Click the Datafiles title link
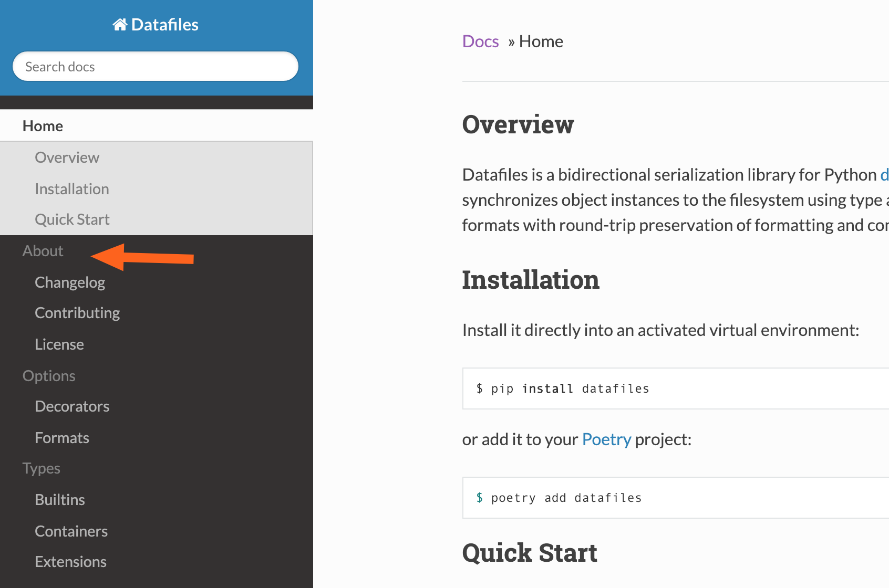The width and height of the screenshot is (889, 588). [164, 25]
